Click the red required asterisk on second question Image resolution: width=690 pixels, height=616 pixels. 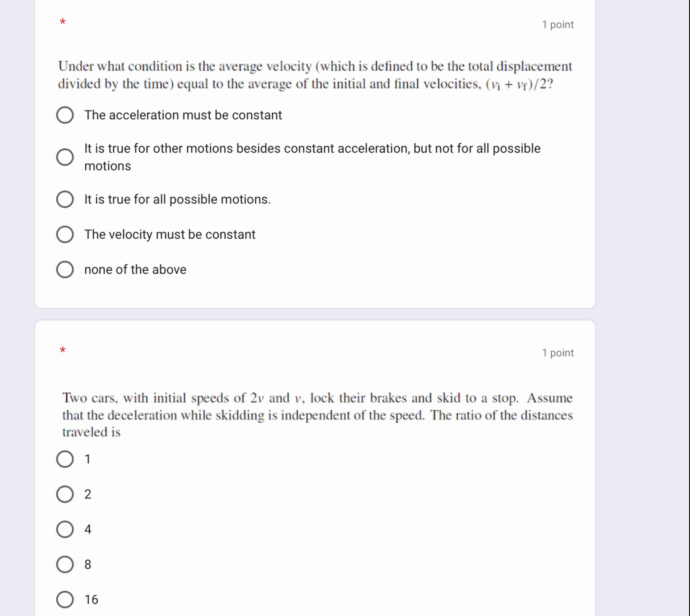63,351
